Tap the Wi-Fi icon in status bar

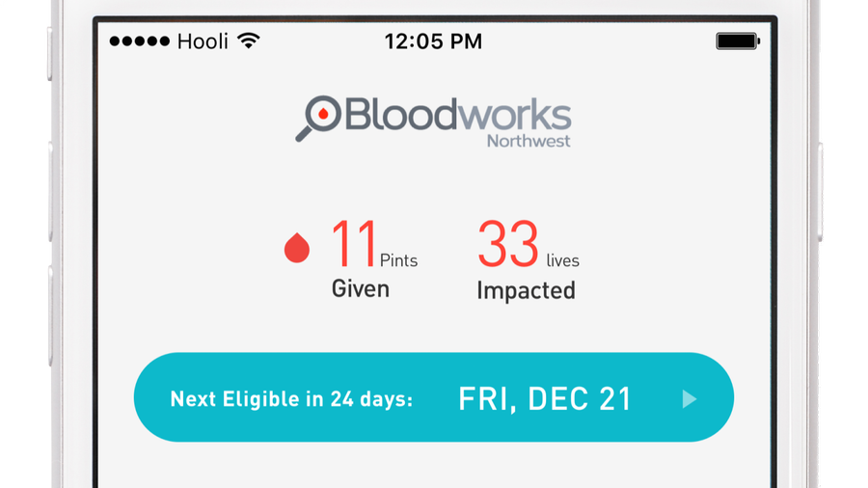[x=249, y=41]
